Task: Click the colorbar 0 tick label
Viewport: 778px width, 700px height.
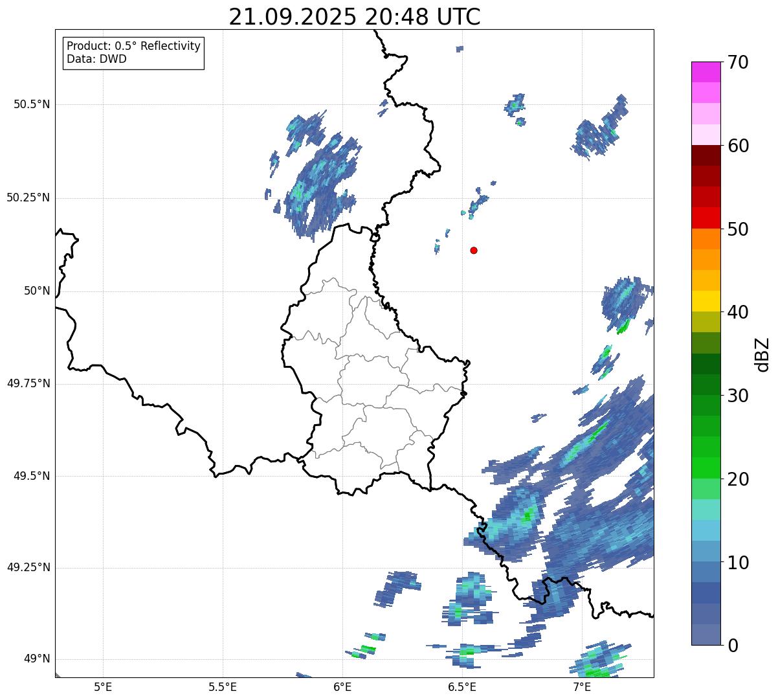Action: [x=732, y=646]
